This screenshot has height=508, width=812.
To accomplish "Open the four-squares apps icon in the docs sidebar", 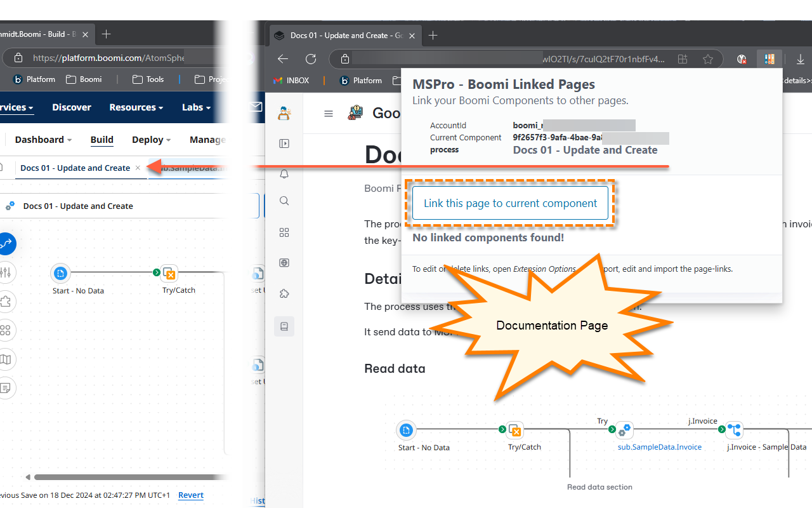I will tap(284, 232).
